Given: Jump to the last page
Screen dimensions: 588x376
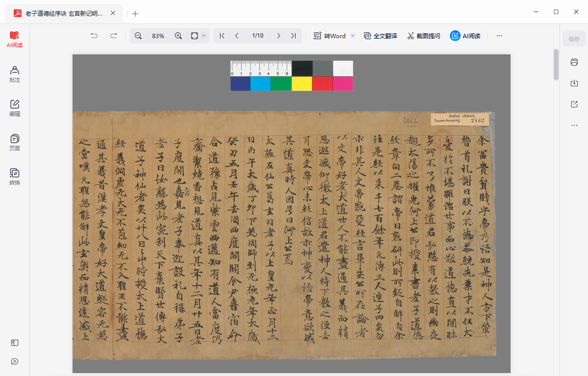Looking at the screenshot, I should 293,36.
